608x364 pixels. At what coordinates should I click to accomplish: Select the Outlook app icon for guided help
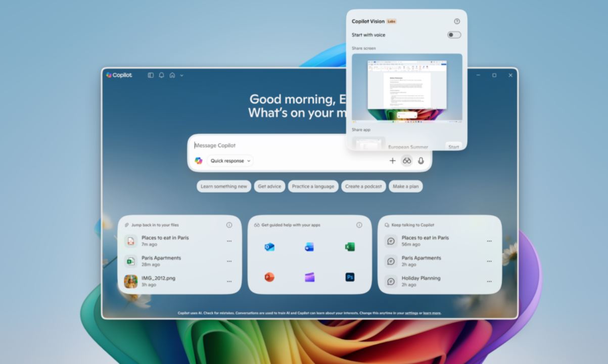[269, 247]
